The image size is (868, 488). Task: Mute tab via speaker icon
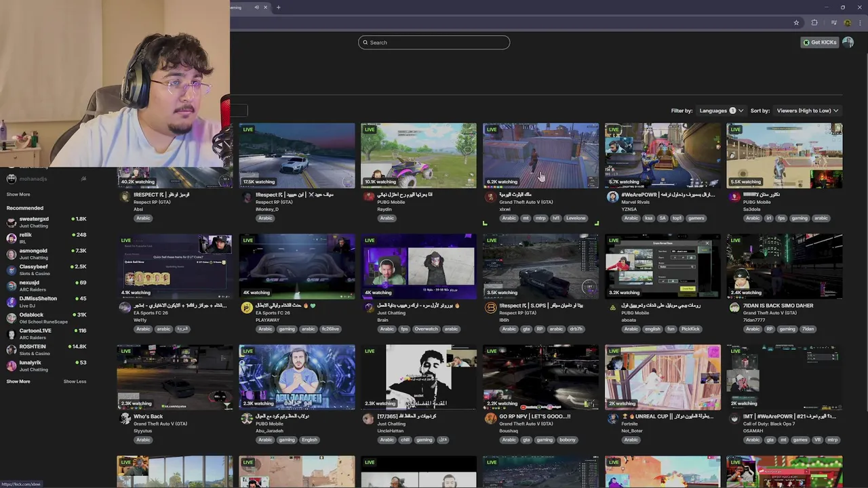click(x=256, y=7)
